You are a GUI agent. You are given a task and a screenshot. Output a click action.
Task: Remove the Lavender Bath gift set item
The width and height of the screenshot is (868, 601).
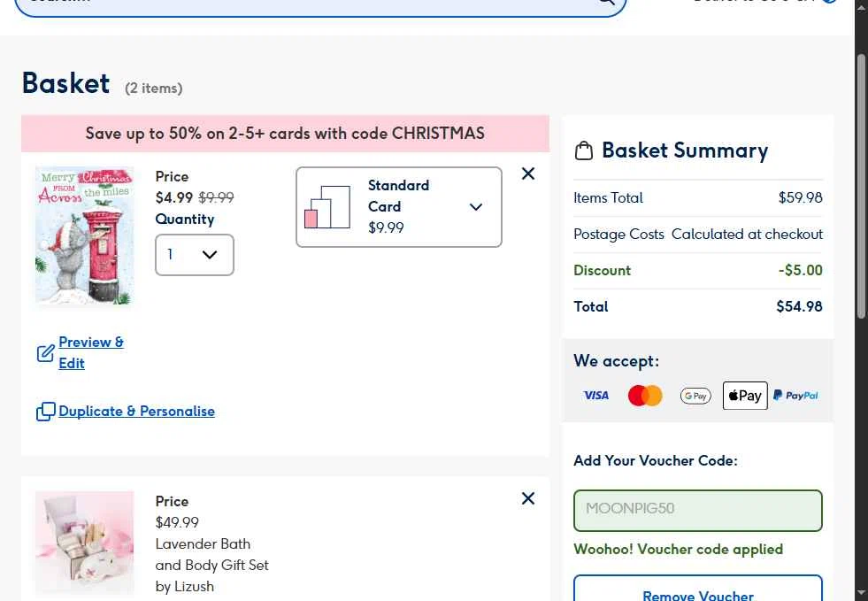pos(528,498)
